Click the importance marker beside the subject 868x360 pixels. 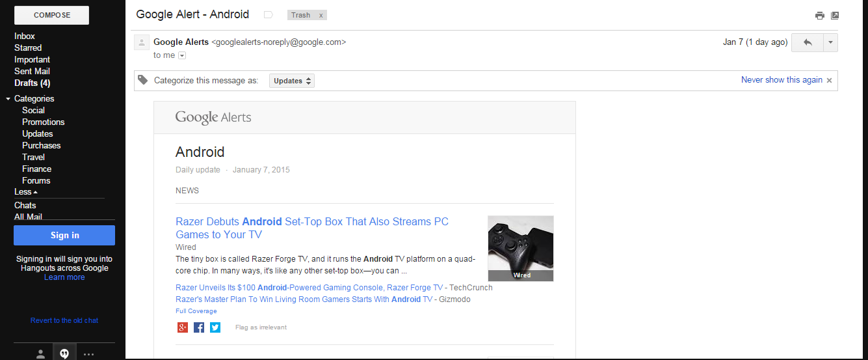268,15
